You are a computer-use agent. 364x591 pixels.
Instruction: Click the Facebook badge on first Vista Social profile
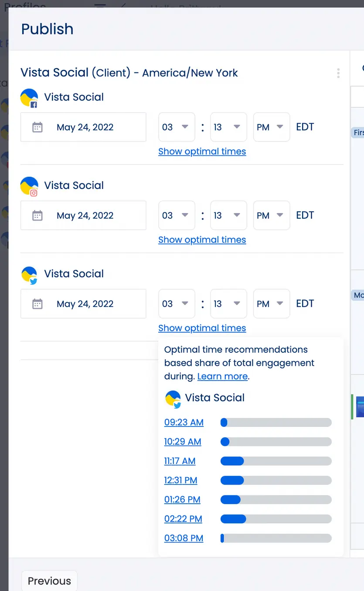click(x=34, y=105)
